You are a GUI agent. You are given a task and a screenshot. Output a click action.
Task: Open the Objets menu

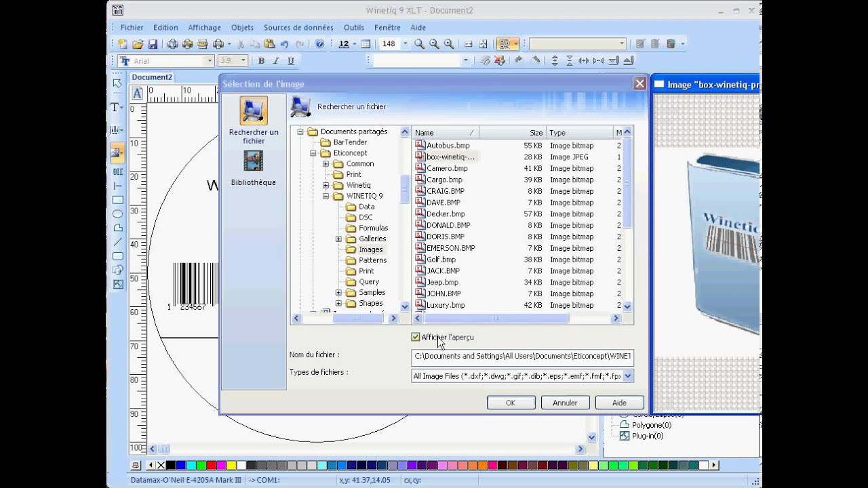242,28
